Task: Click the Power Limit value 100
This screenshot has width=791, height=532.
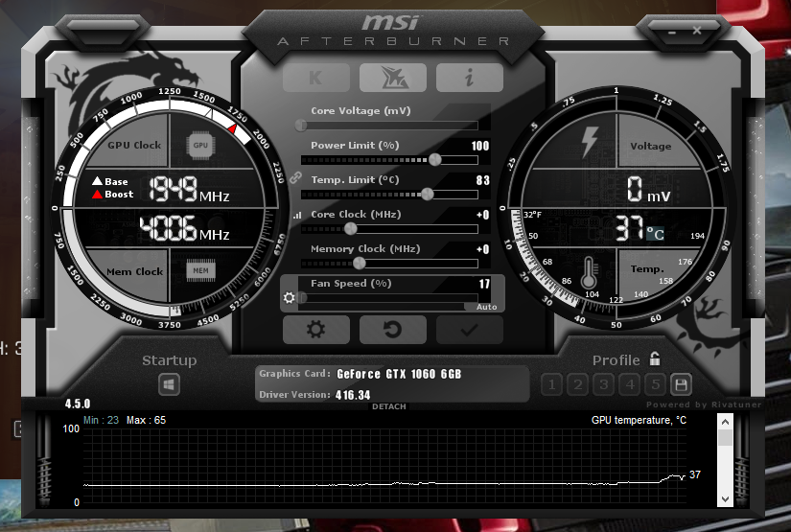Action: [x=480, y=146]
